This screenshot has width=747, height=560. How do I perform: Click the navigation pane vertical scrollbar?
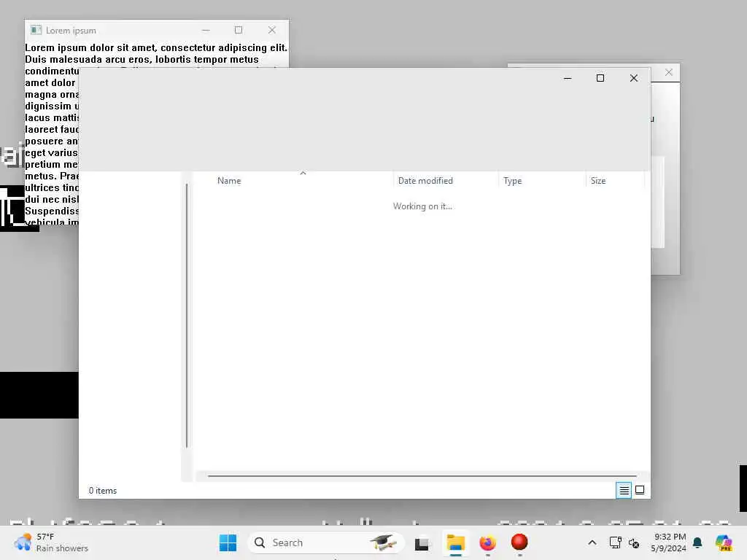tap(187, 315)
